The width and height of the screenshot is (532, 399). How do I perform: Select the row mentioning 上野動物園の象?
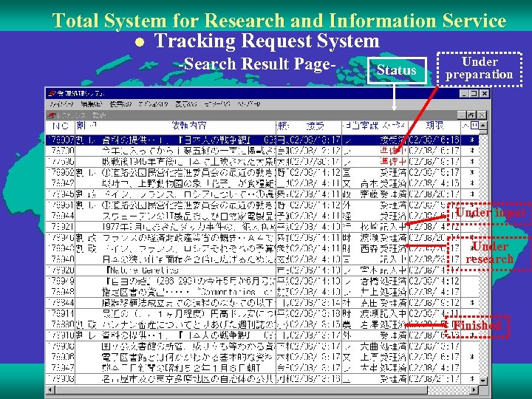[262, 183]
